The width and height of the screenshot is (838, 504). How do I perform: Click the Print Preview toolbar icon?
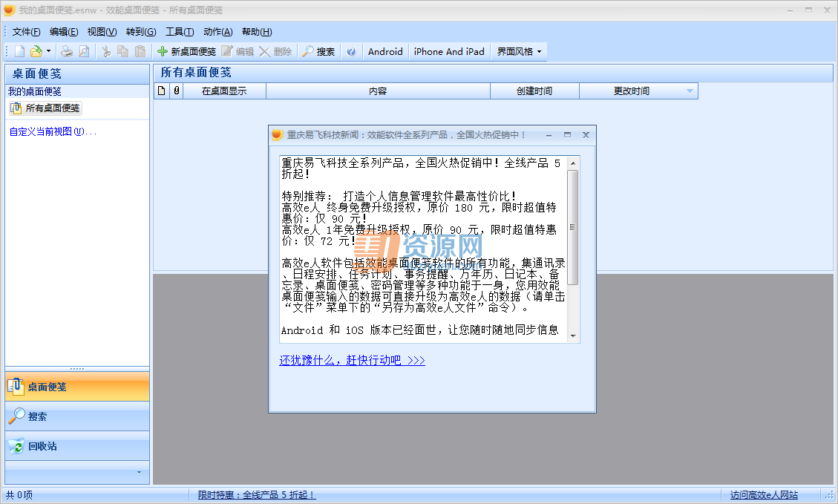(x=84, y=51)
